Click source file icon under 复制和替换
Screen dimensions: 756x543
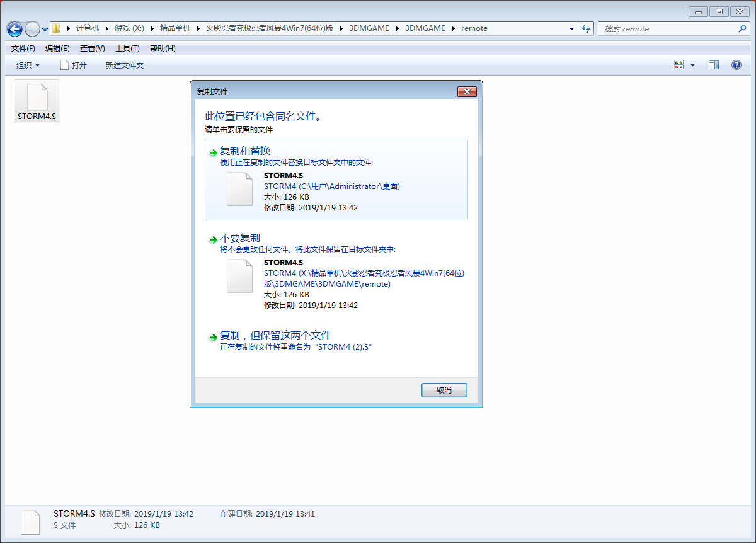pos(239,188)
